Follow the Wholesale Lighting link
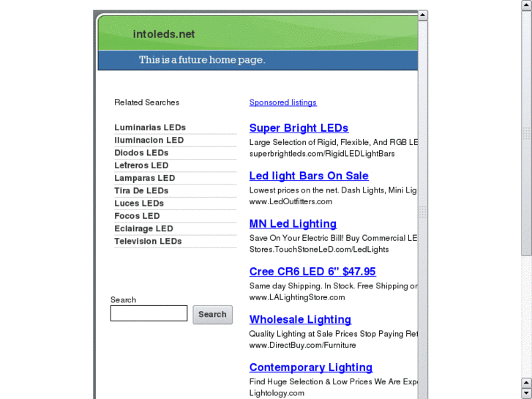Viewport: 532px width, 399px height. tap(300, 319)
